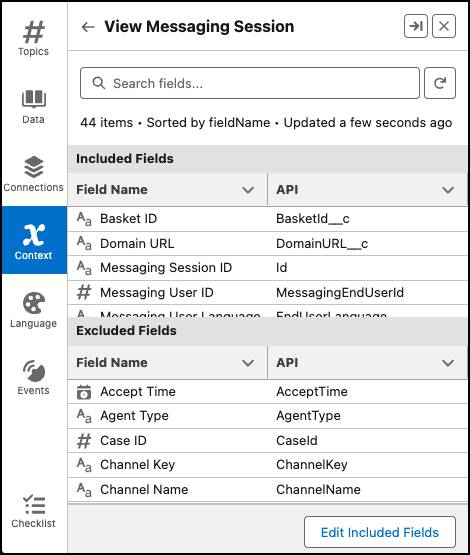Image resolution: width=470 pixels, height=555 pixels.
Task: Sort by API header in Included Fields
Action: [x=287, y=190]
